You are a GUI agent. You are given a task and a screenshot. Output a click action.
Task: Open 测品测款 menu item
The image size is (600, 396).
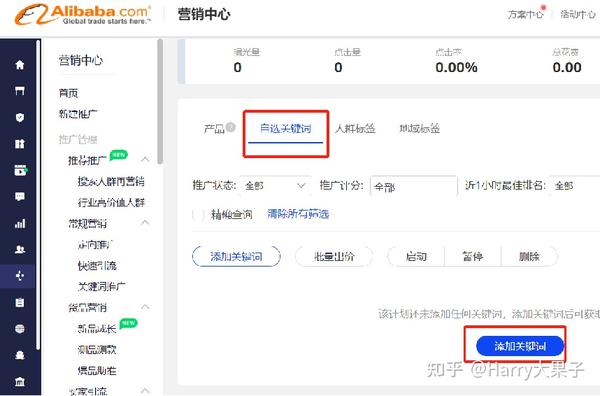coord(97,349)
